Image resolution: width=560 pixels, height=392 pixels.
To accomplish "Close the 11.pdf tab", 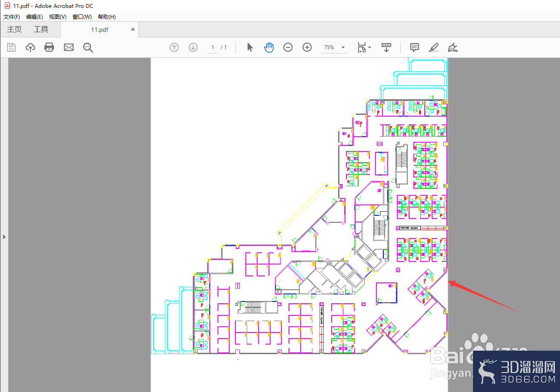I will [x=133, y=30].
